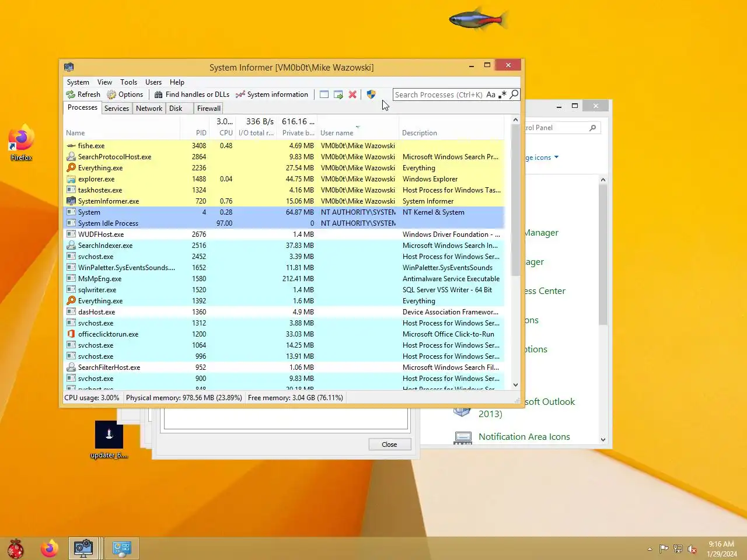
Task: Select svchost.exe with PID 900
Action: [284, 379]
